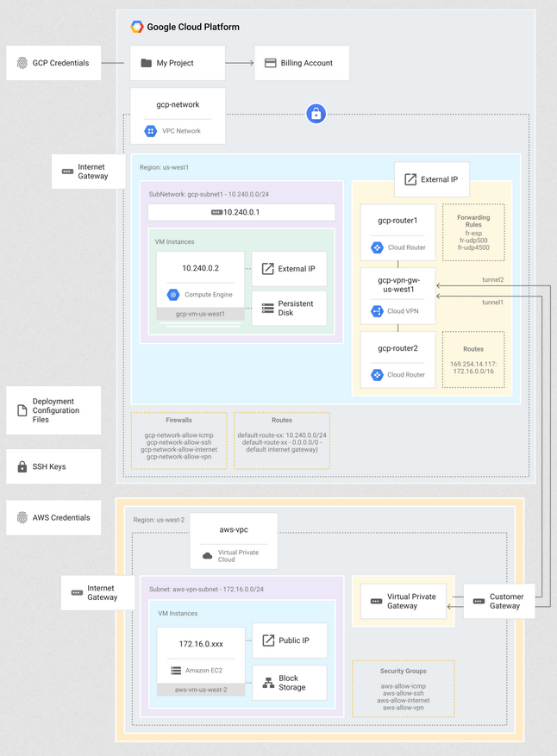
Task: Click the aws-vm-us-west-2 label
Action: 201,690
